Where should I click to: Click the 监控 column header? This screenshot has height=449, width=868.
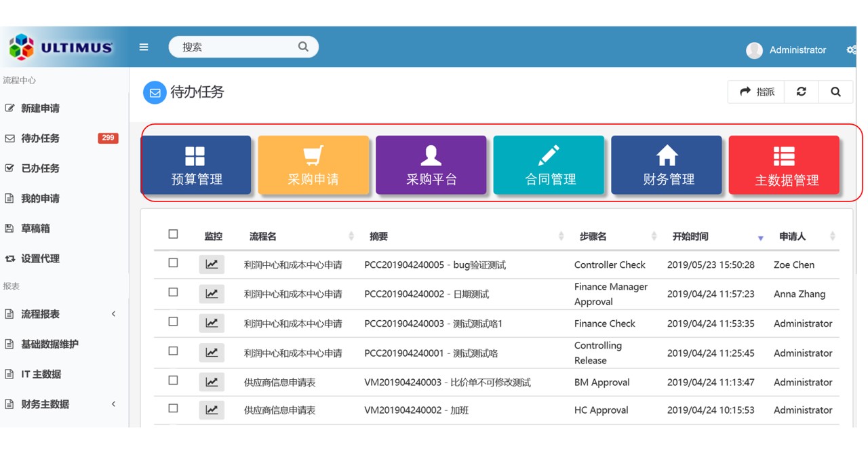pos(213,237)
